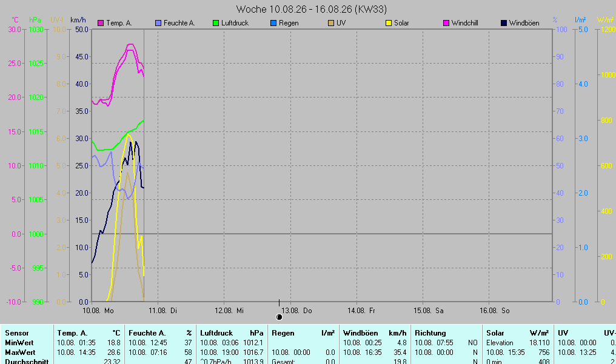Click the magenta Windchill legend swatch
The height and width of the screenshot is (364, 616).
click(446, 23)
